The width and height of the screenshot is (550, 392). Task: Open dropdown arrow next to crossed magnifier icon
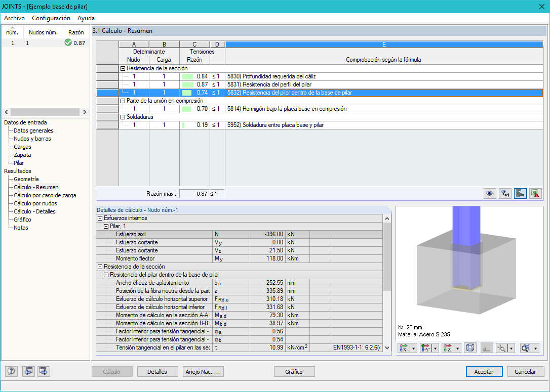pos(536,348)
